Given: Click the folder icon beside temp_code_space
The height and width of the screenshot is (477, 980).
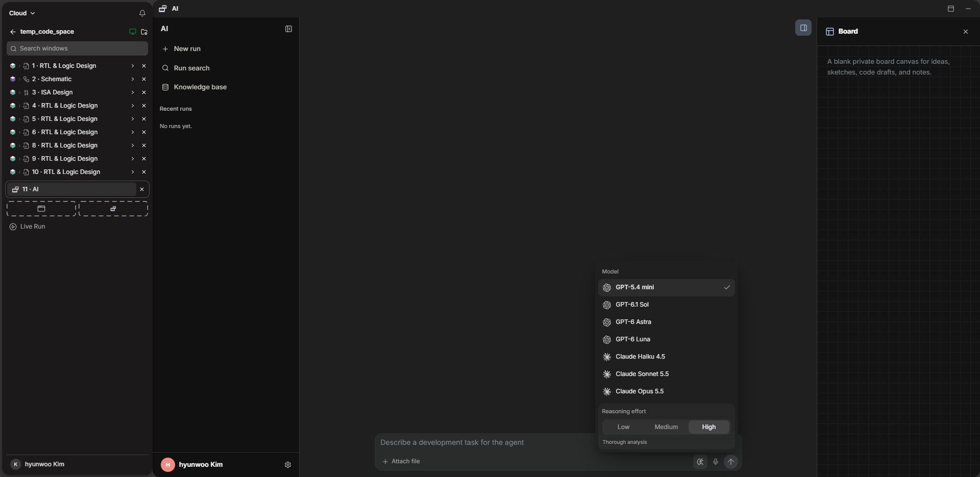Looking at the screenshot, I should [x=144, y=32].
